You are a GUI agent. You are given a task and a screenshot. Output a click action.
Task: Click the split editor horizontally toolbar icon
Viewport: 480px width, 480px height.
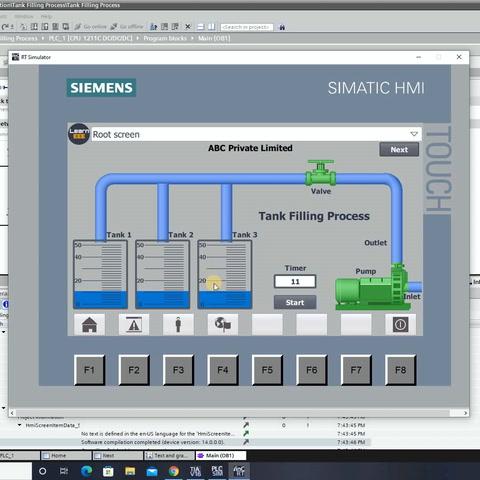coord(201,27)
